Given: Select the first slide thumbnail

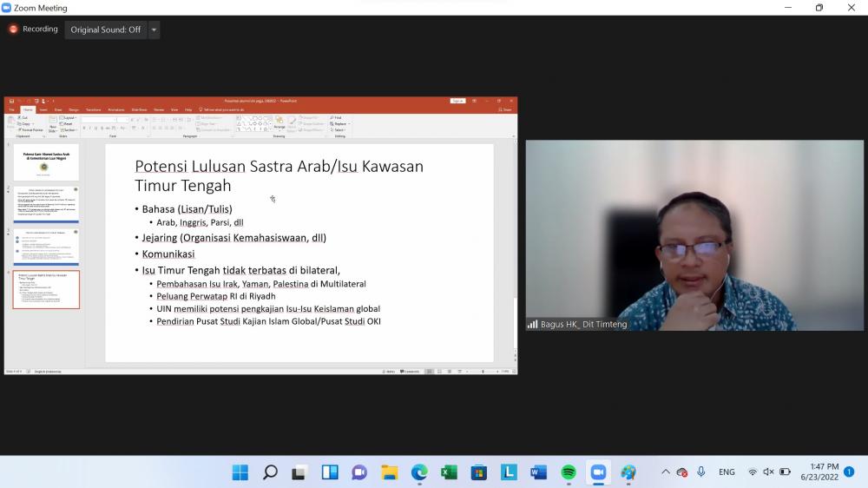Looking at the screenshot, I should click(x=46, y=162).
